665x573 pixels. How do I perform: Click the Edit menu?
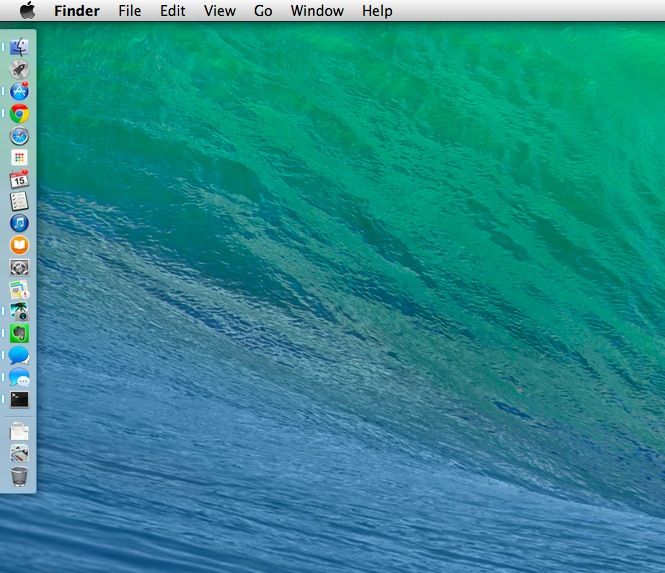[172, 11]
